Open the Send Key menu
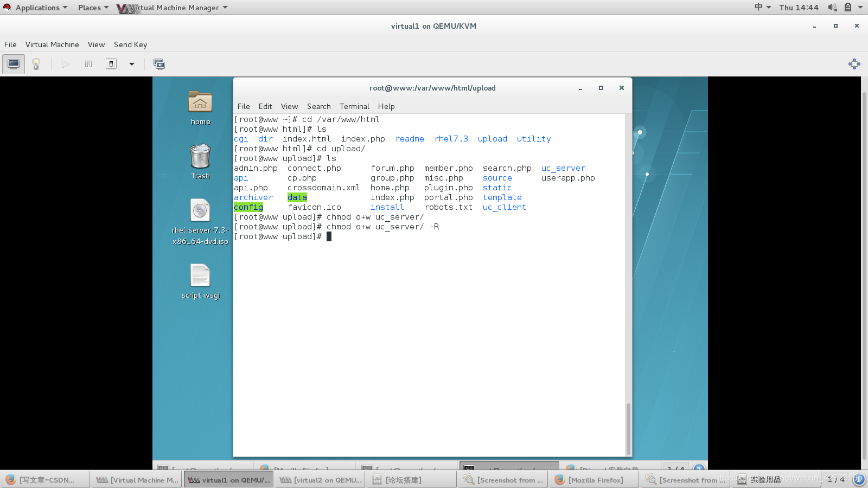Screen dimensions: 868x488 point(130,44)
